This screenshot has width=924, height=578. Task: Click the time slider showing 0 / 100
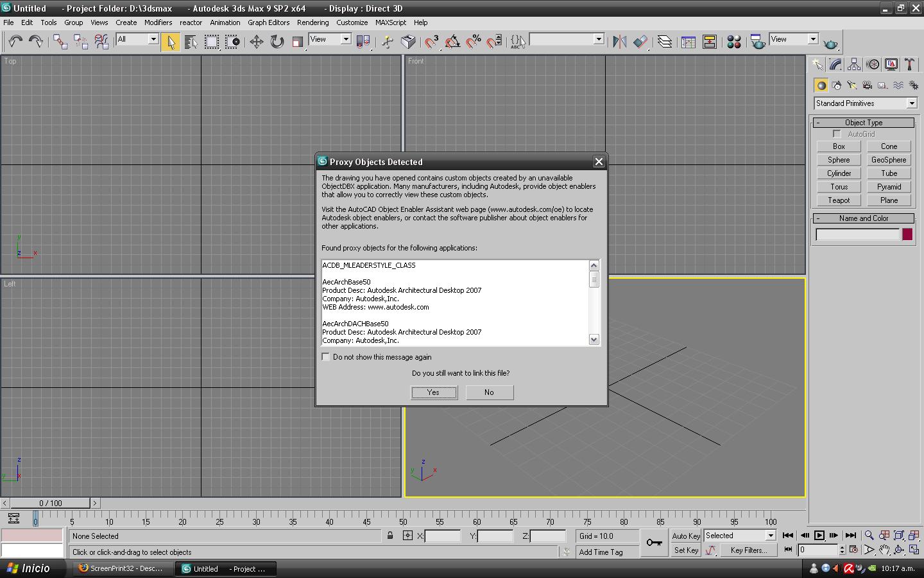(51, 503)
